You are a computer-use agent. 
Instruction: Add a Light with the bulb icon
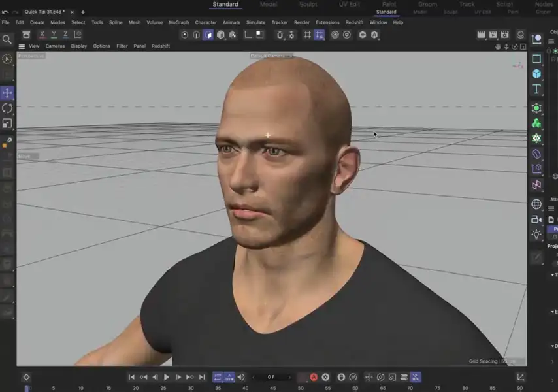(x=536, y=234)
